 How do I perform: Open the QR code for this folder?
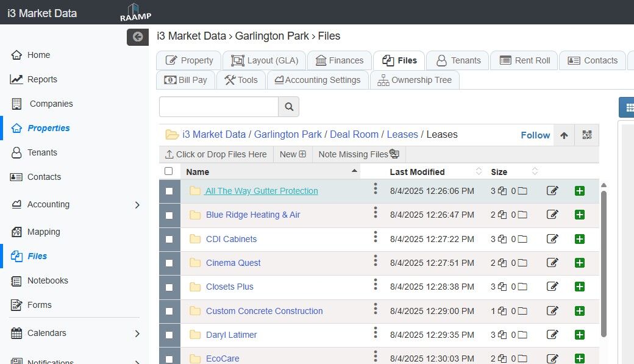click(586, 135)
